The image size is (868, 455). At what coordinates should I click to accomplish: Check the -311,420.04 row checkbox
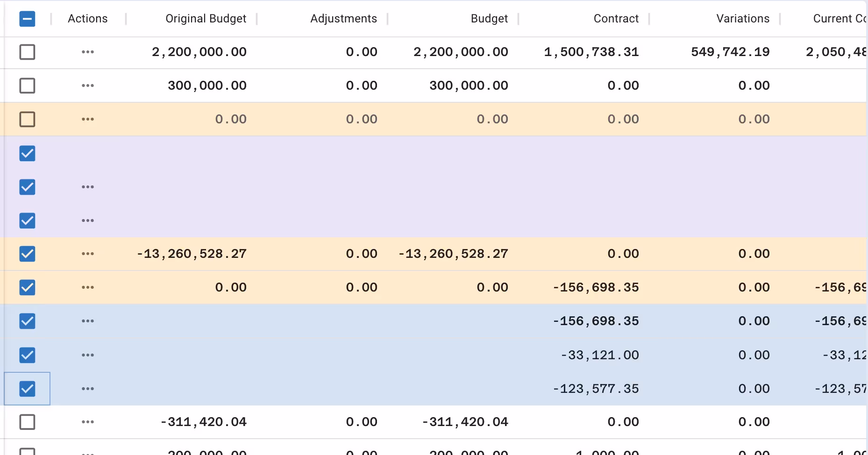(x=27, y=422)
